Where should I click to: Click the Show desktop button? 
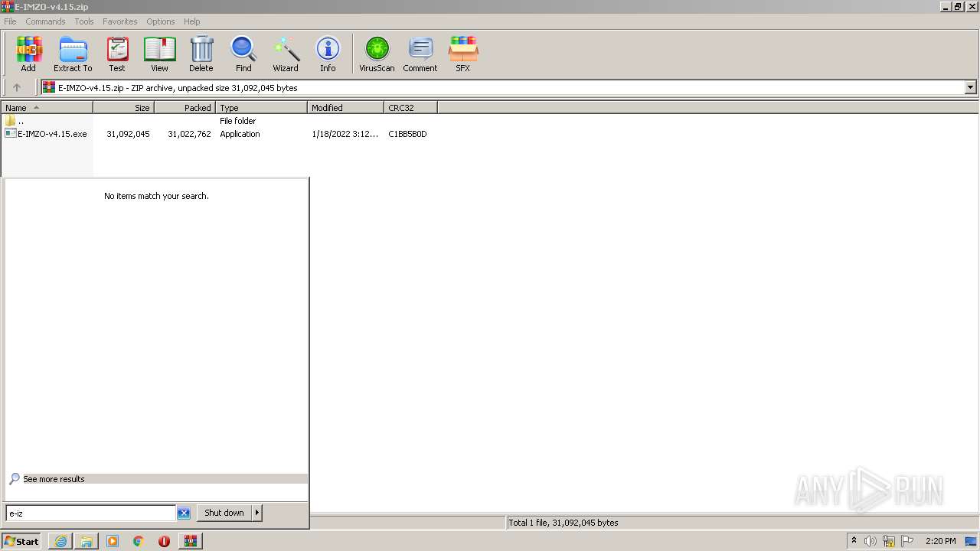972,541
